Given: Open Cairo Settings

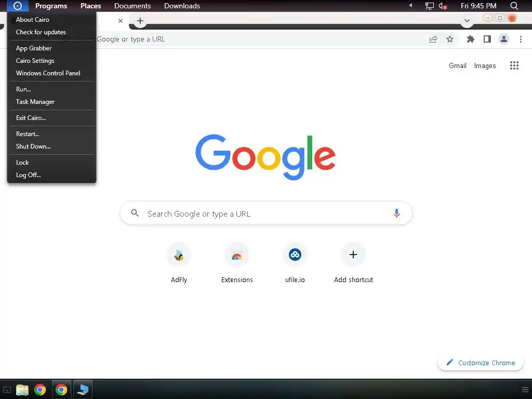Looking at the screenshot, I should coord(51,61).
